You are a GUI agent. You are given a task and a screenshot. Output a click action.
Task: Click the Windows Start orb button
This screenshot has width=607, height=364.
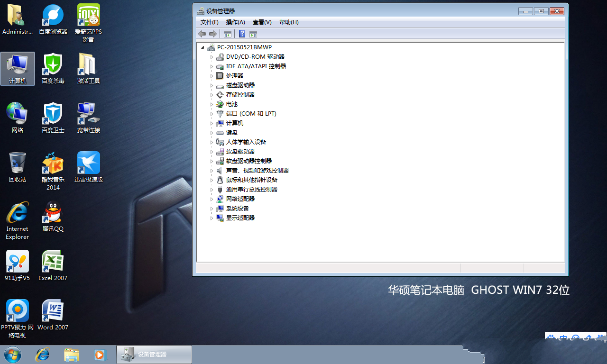click(12, 355)
